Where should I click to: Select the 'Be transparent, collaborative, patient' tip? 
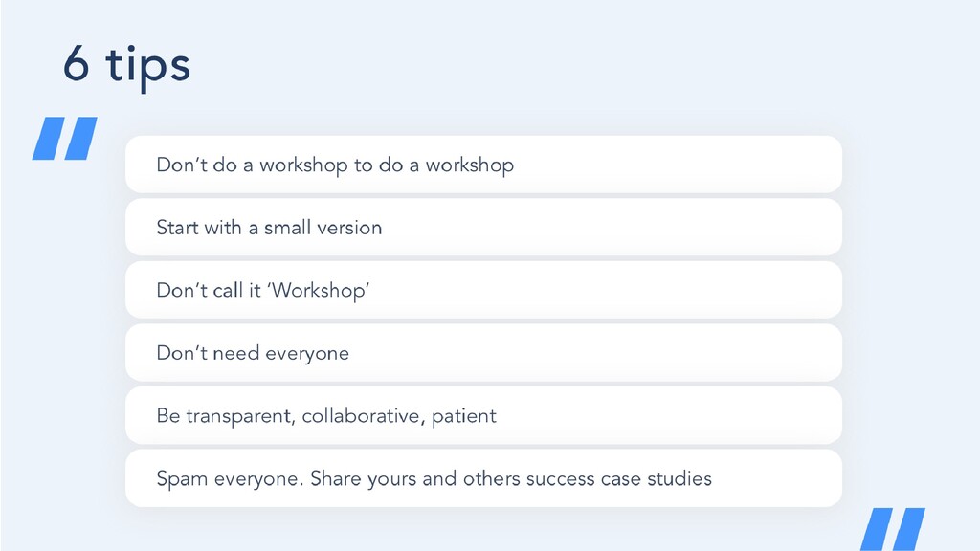[483, 415]
